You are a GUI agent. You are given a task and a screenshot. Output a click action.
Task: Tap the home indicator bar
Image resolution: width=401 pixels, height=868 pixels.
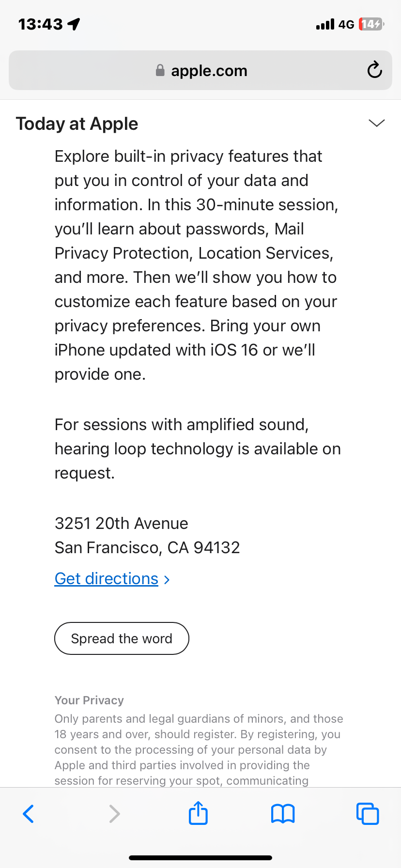tap(200, 858)
